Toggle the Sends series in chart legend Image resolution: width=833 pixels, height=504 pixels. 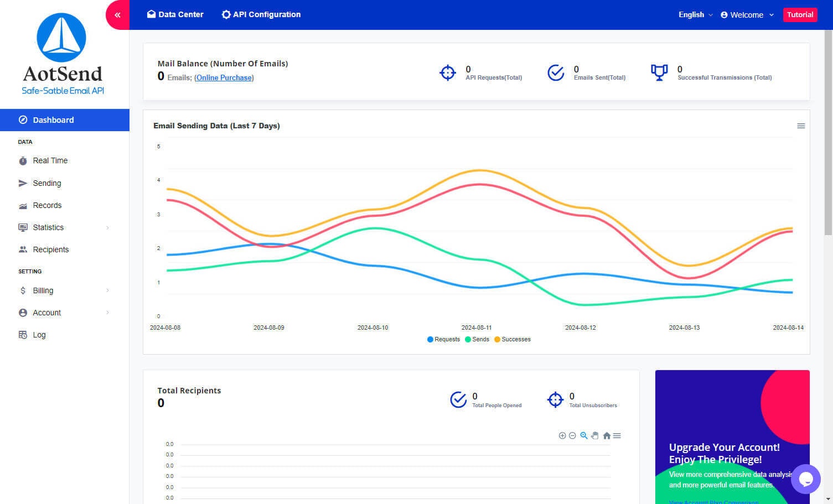477,339
